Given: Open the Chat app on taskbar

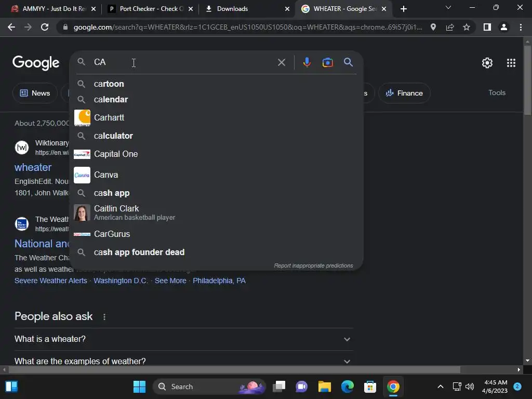Looking at the screenshot, I should (x=302, y=387).
